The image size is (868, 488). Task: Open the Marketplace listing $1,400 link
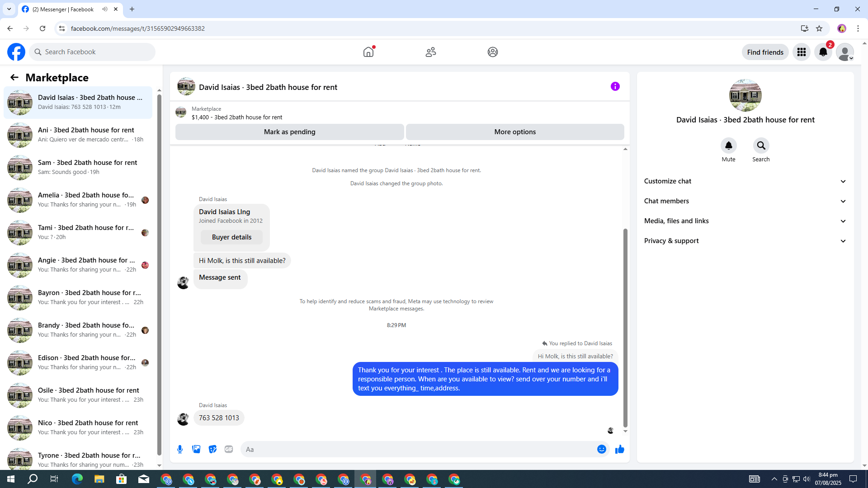pyautogui.click(x=237, y=117)
